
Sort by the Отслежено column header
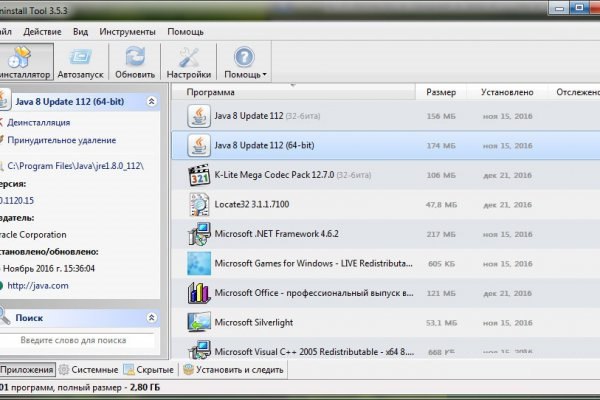(x=578, y=92)
